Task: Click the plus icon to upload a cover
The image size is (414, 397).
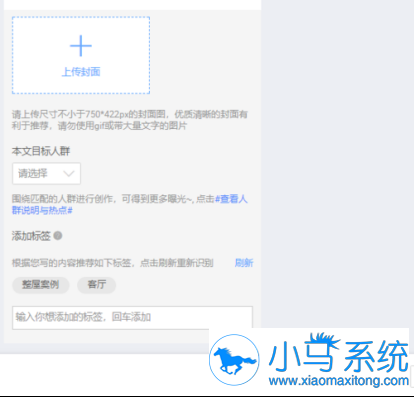Action: [81, 46]
